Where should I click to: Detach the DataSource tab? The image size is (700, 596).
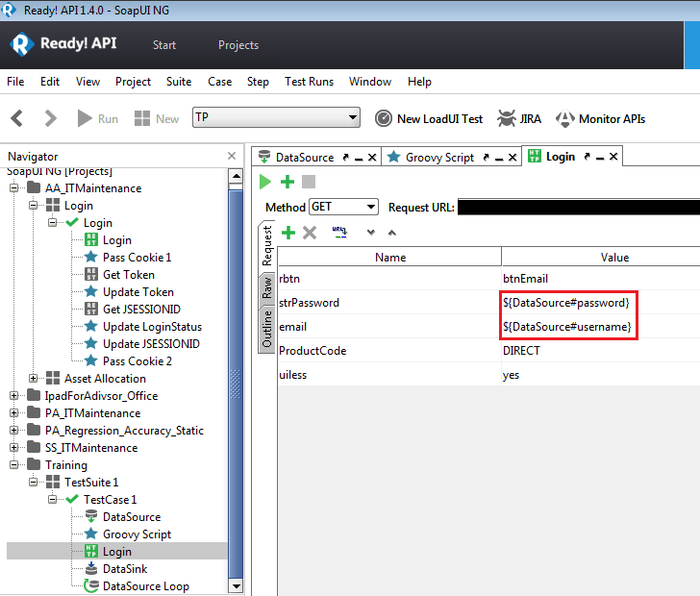(x=346, y=157)
